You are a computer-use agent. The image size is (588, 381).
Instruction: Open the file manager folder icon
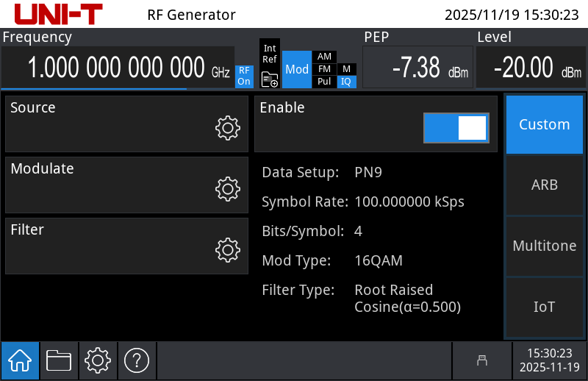(x=59, y=360)
